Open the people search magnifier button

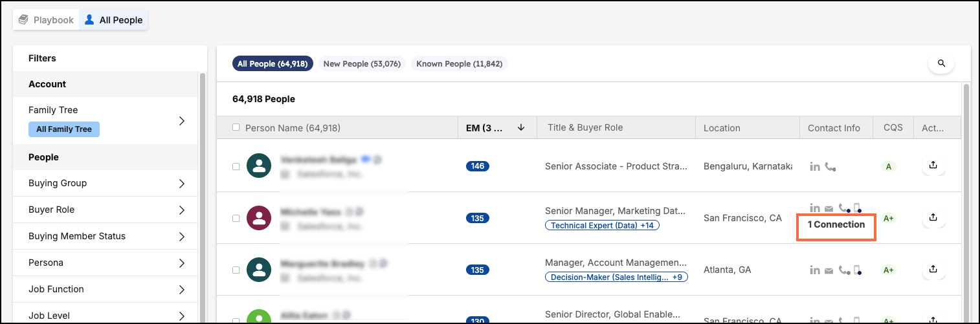(x=941, y=63)
